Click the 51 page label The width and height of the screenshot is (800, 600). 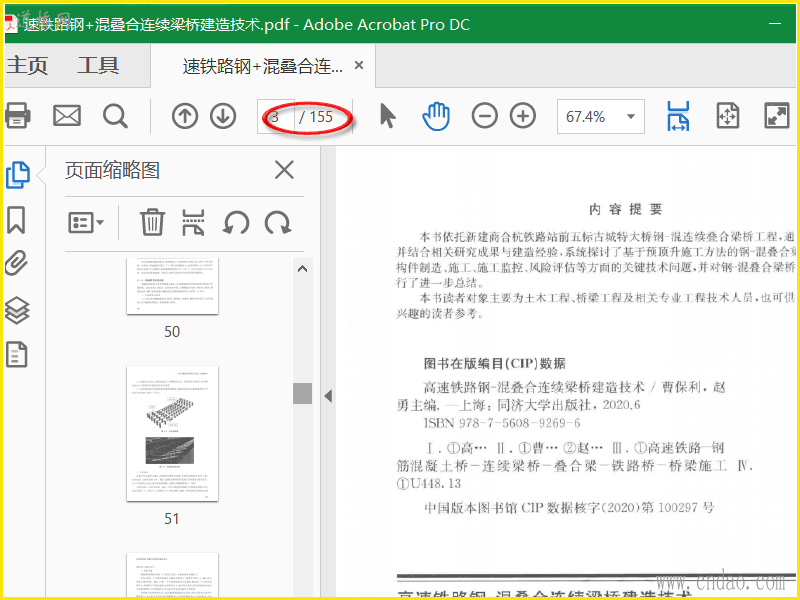coord(172,519)
